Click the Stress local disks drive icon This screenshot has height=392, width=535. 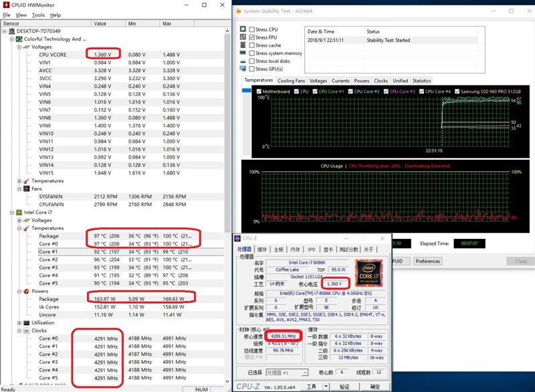(243, 61)
